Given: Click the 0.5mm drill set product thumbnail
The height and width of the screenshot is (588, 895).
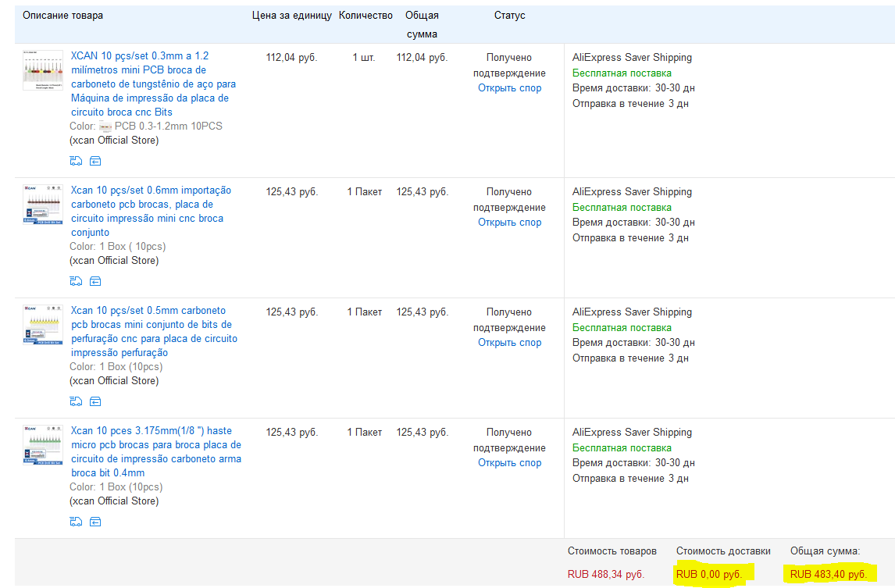Looking at the screenshot, I should pos(43,325).
